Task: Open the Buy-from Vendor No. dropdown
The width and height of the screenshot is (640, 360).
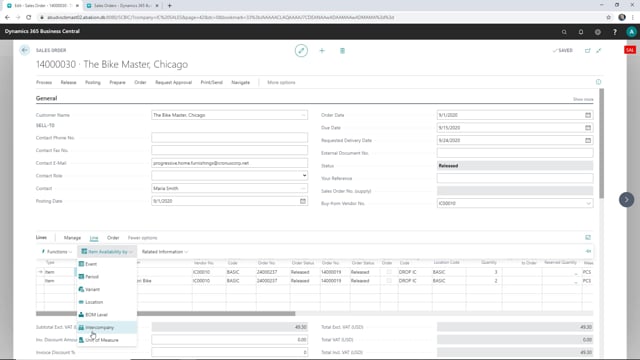Action: 588,203
